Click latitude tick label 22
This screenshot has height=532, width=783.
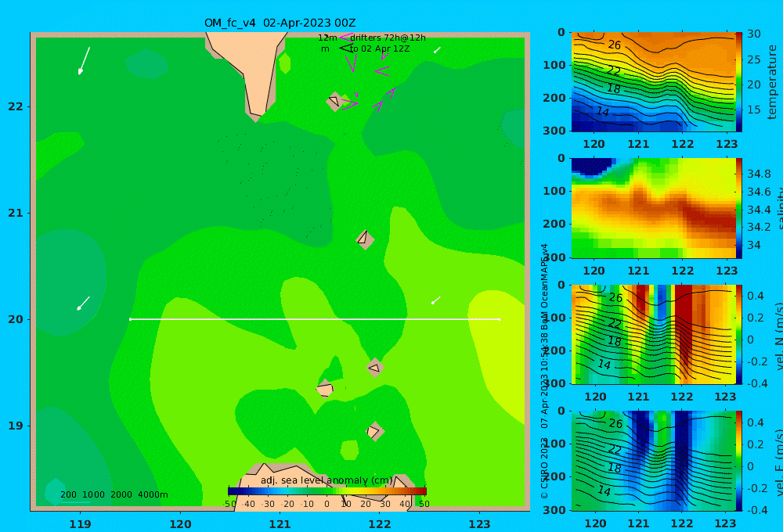coord(16,106)
